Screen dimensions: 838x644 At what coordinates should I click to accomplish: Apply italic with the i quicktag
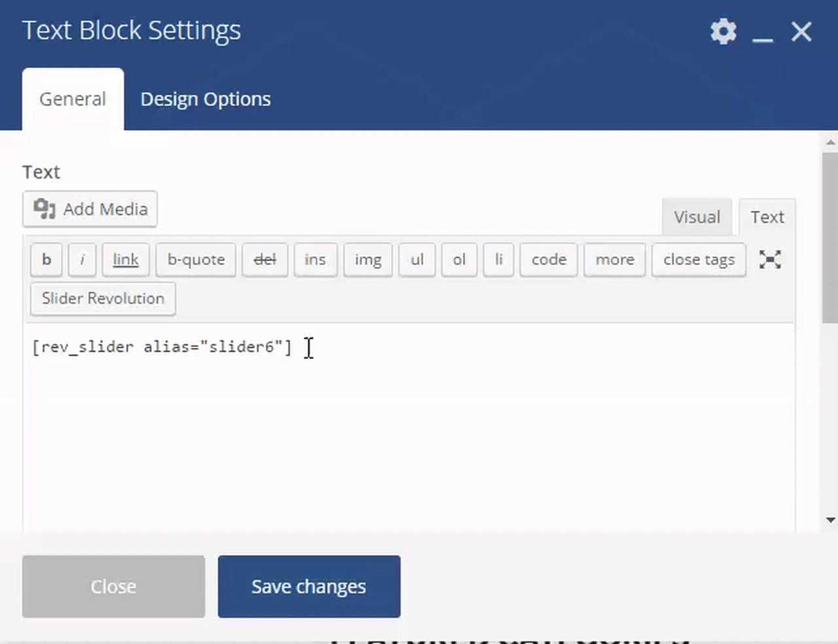pyautogui.click(x=82, y=260)
